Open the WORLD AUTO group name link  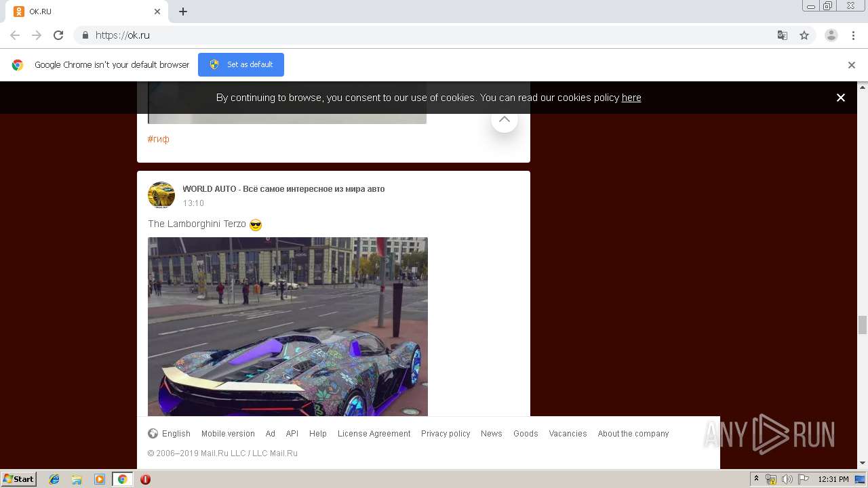click(x=283, y=189)
